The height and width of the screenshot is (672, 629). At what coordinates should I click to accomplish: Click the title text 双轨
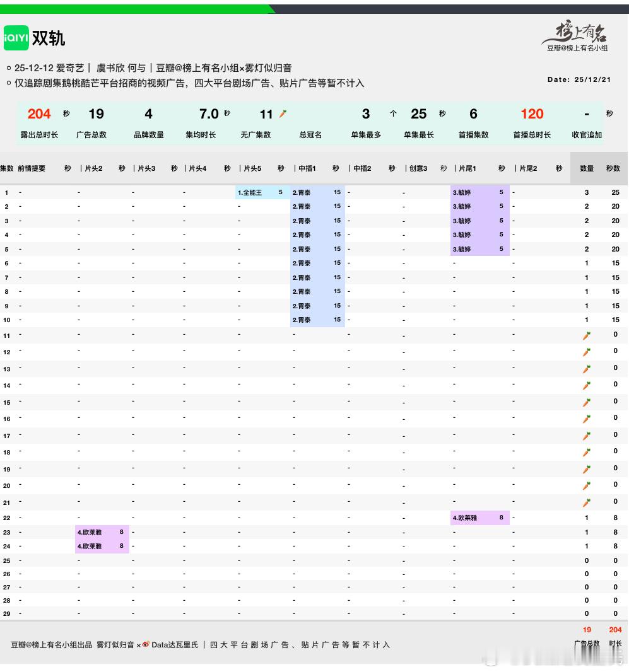click(x=49, y=38)
